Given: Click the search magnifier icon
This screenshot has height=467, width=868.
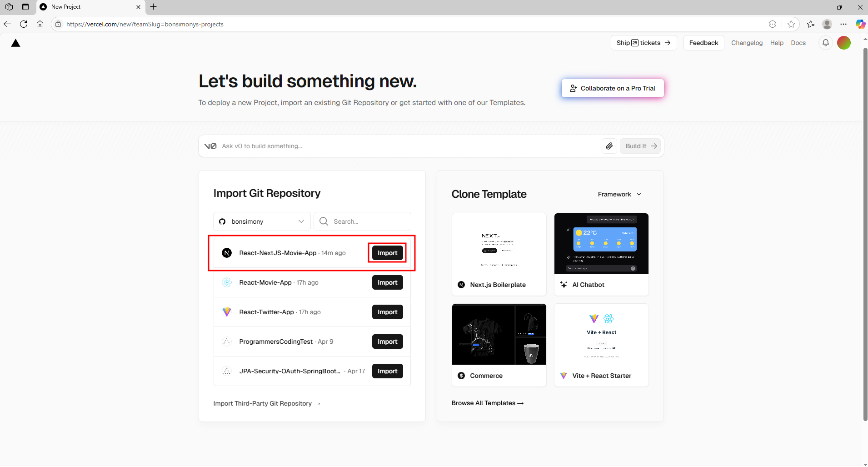Looking at the screenshot, I should point(324,221).
